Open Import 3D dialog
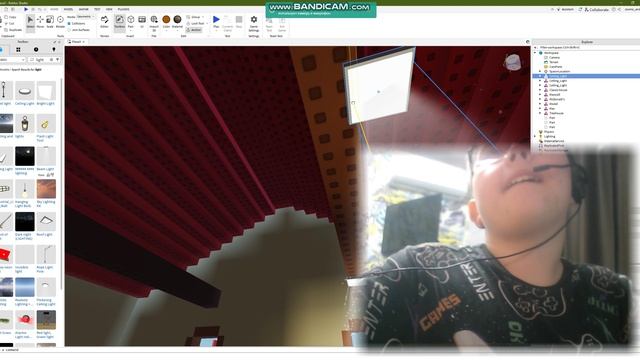The height and width of the screenshot is (360, 640). coord(154,22)
